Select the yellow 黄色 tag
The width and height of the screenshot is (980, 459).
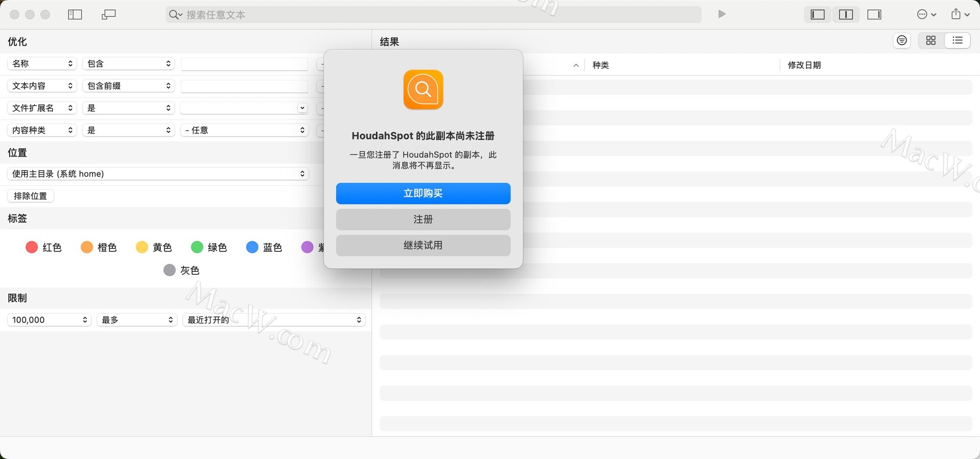[154, 247]
